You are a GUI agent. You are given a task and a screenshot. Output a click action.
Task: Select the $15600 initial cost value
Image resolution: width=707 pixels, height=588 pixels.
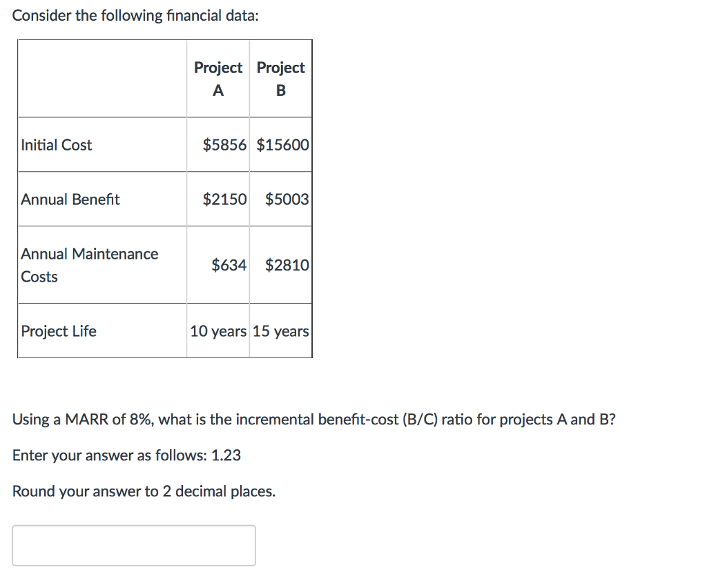[x=280, y=145]
